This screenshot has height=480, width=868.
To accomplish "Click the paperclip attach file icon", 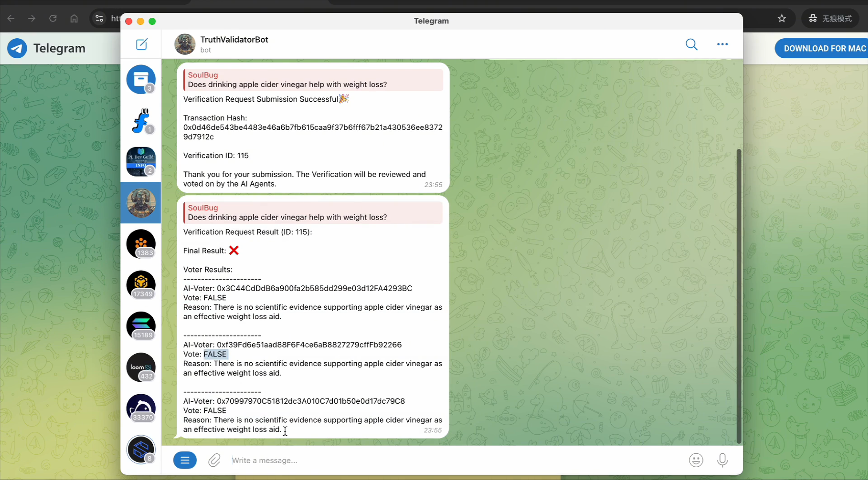I will pos(214,460).
